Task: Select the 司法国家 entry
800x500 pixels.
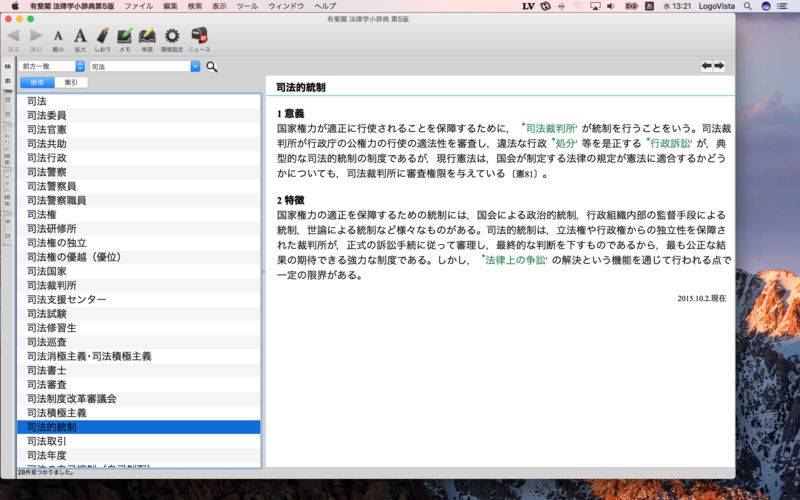Action: click(x=139, y=271)
